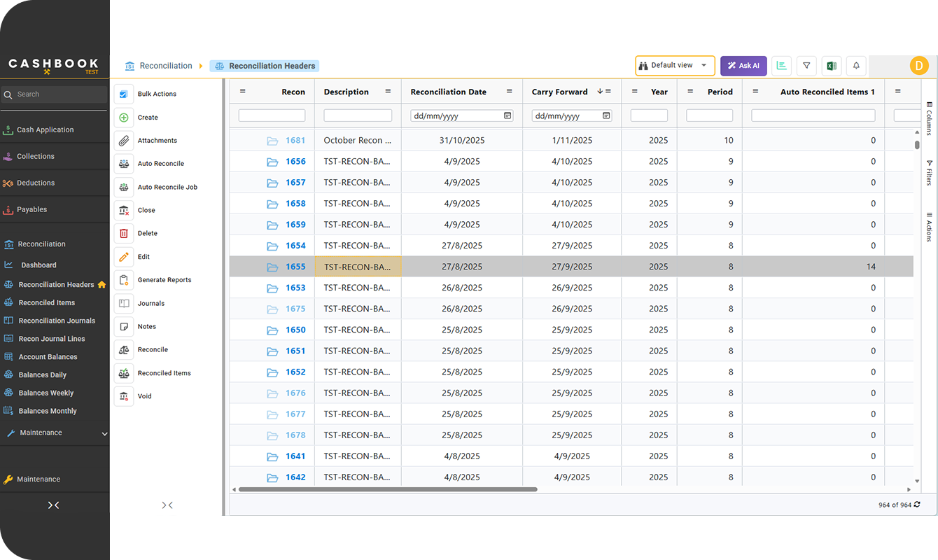The image size is (938, 560).
Task: Toggle the Bulk Actions checkbox icon
Action: click(x=124, y=94)
